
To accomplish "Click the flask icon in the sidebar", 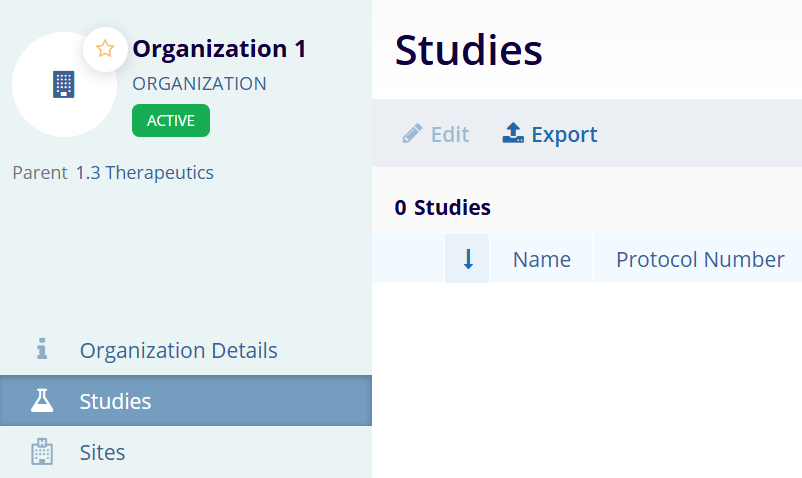I will pyautogui.click(x=42, y=401).
